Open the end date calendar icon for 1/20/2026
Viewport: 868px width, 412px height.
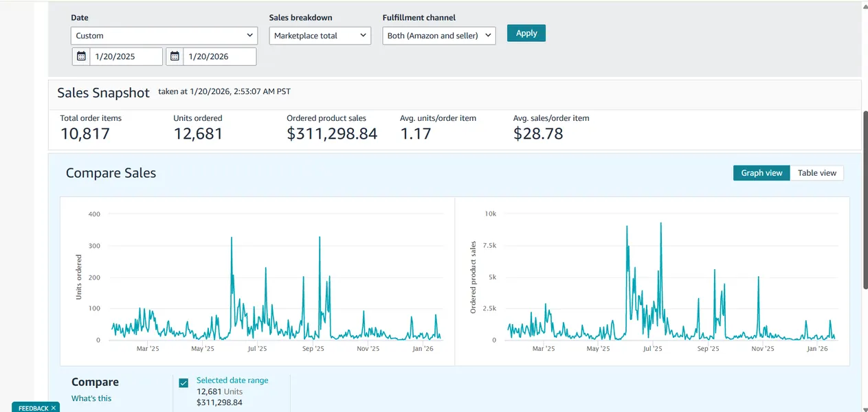point(175,56)
